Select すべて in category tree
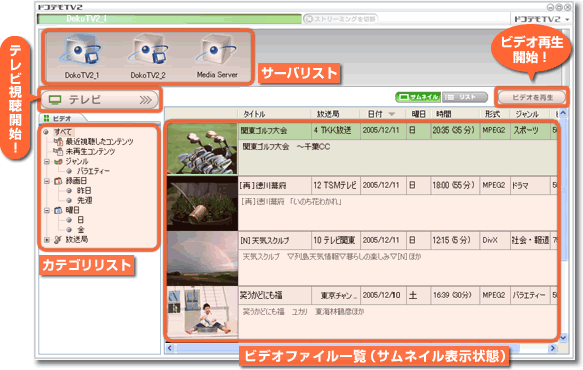Viewport: 583px width, 370px height. (63, 132)
